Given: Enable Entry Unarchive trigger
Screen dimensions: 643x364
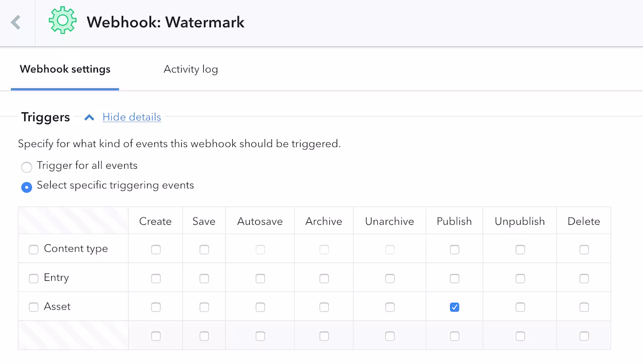Looking at the screenshot, I should 390,278.
